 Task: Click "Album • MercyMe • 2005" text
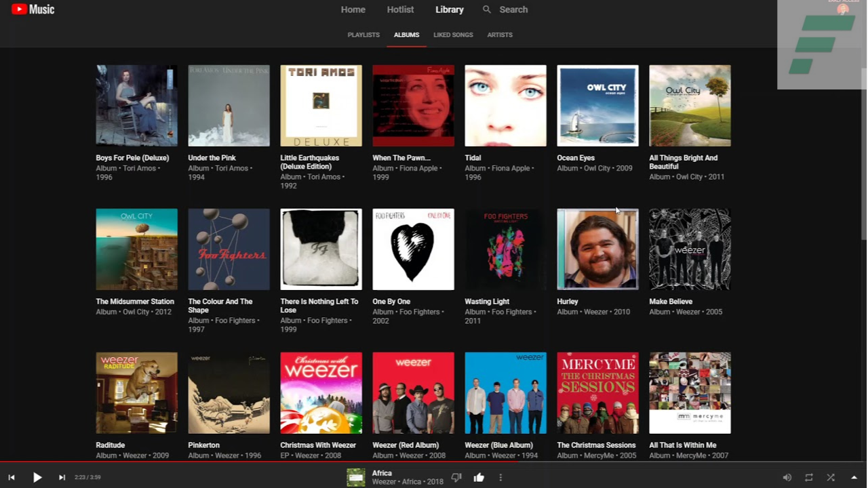click(x=597, y=455)
